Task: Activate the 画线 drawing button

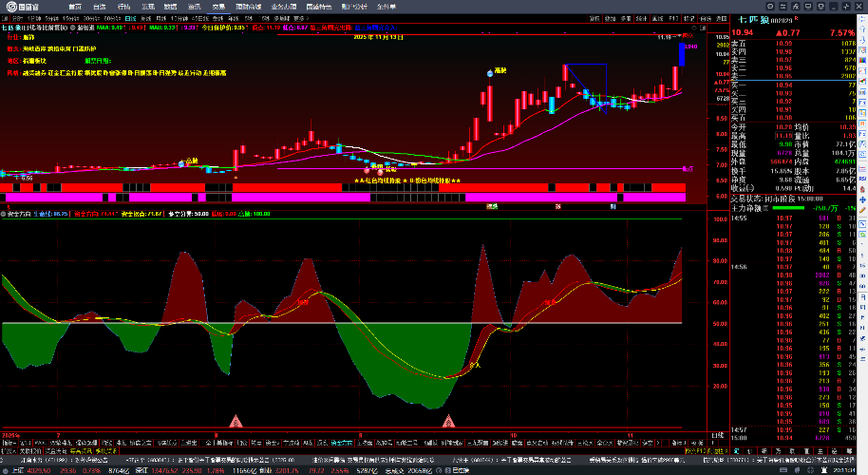Action: click(657, 18)
